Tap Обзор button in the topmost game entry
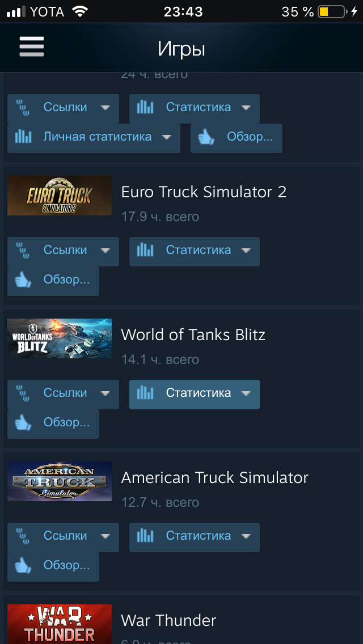This screenshot has height=644, width=363. click(x=237, y=138)
